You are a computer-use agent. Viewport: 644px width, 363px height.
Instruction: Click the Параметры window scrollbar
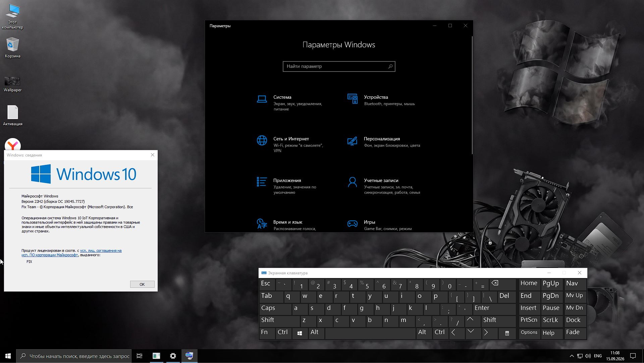472,95
